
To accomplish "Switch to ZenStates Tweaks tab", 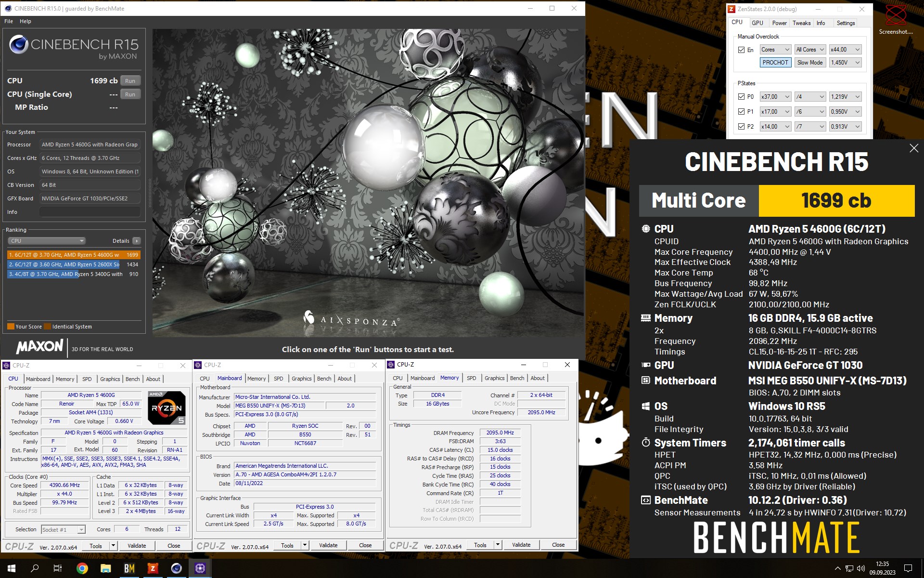I will (x=801, y=23).
